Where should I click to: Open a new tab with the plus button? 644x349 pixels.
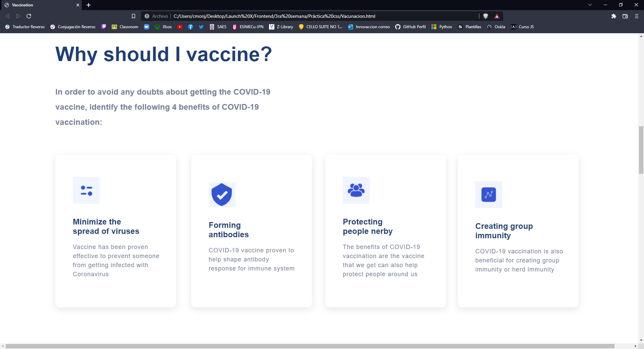[x=89, y=5]
